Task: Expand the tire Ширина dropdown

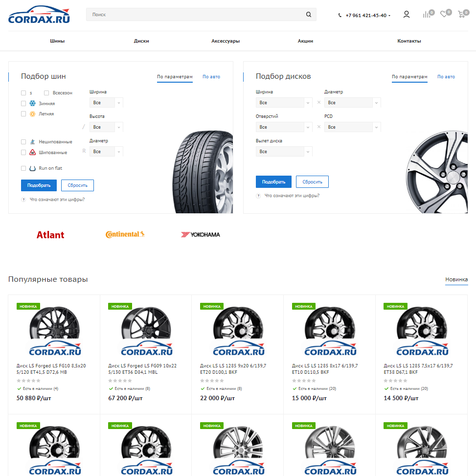Action: coord(106,103)
